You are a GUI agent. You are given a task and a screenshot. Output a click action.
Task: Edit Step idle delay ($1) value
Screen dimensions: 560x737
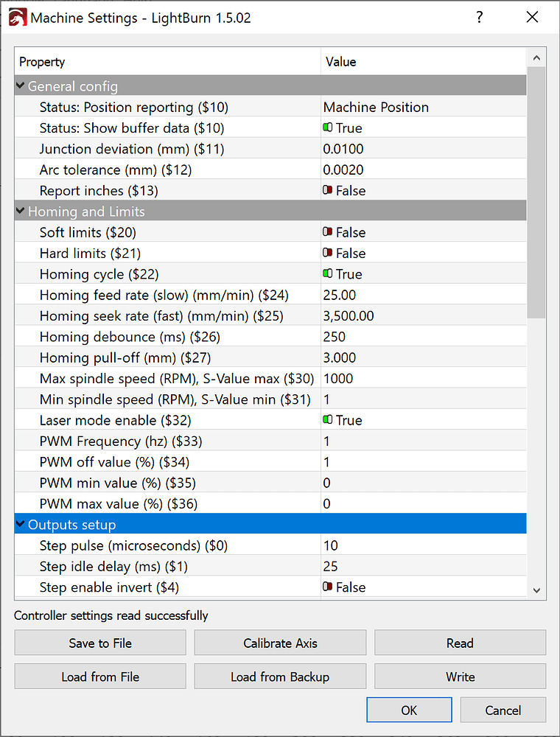(x=424, y=566)
